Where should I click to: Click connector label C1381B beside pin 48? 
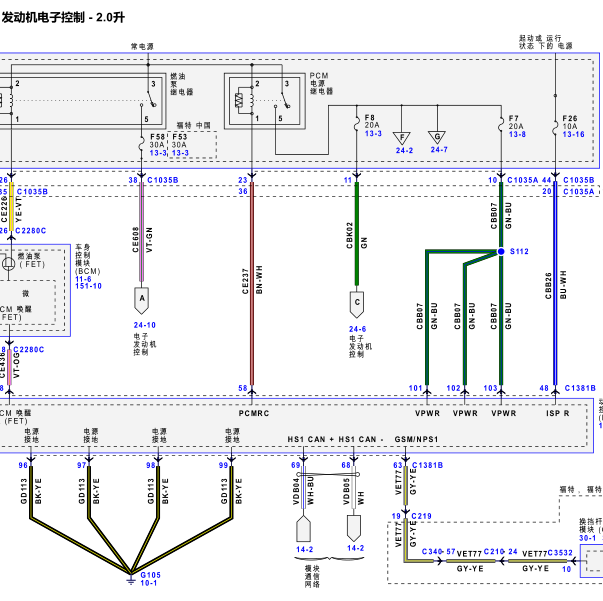[x=580, y=388]
